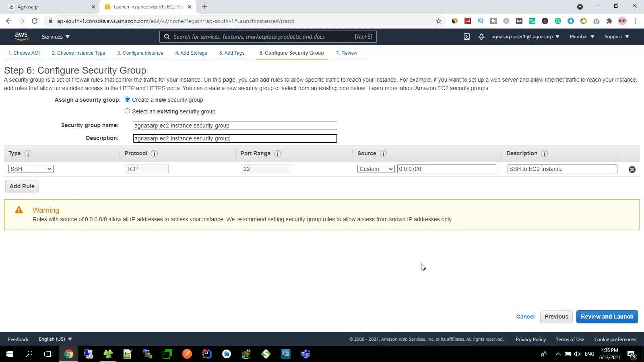Click Grammarly extension icon
The width and height of the screenshot is (644, 362).
(558, 21)
